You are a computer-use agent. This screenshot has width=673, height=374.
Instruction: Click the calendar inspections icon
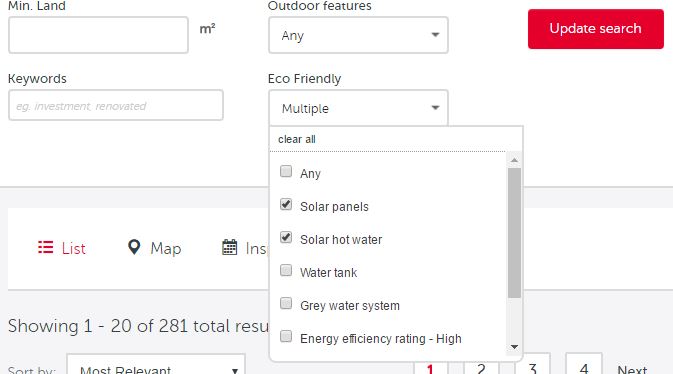(229, 247)
